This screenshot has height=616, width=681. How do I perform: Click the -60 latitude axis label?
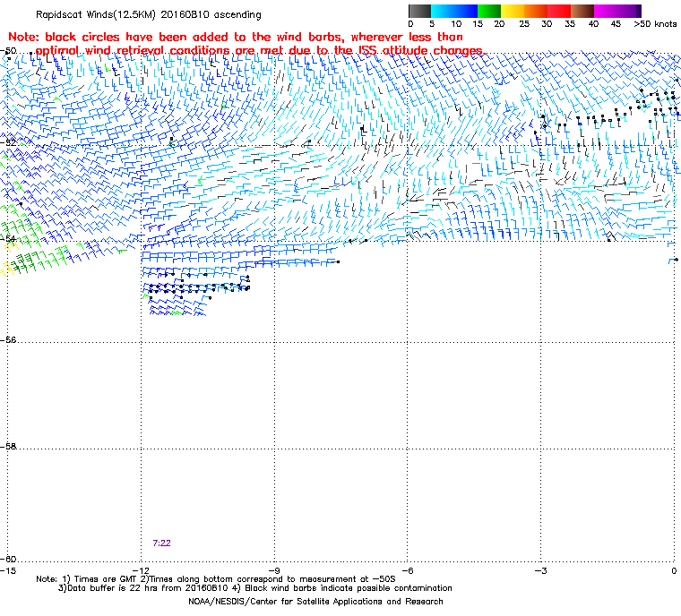pyautogui.click(x=9, y=559)
